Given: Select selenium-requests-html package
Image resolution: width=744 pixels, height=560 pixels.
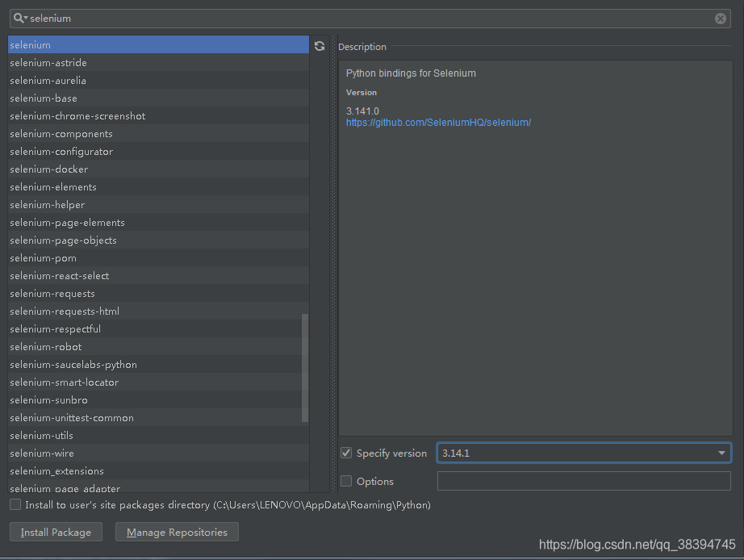Looking at the screenshot, I should (158, 311).
